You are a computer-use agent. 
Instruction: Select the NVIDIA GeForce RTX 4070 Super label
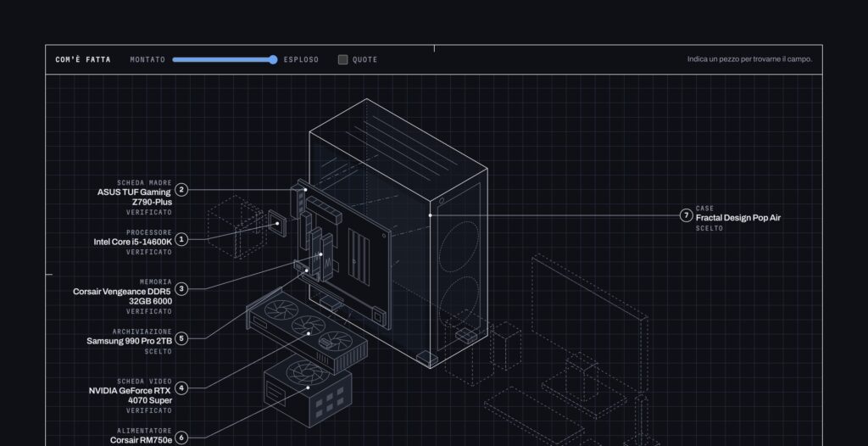point(130,396)
